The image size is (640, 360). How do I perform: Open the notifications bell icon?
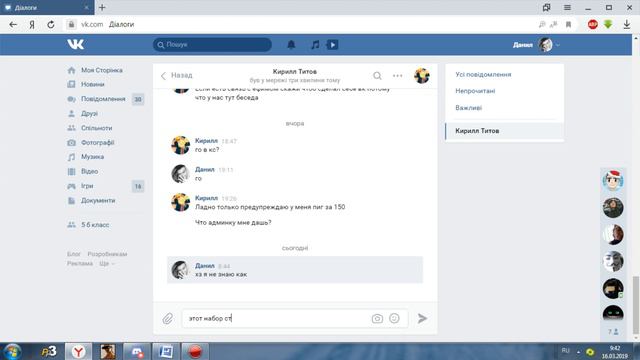click(291, 44)
